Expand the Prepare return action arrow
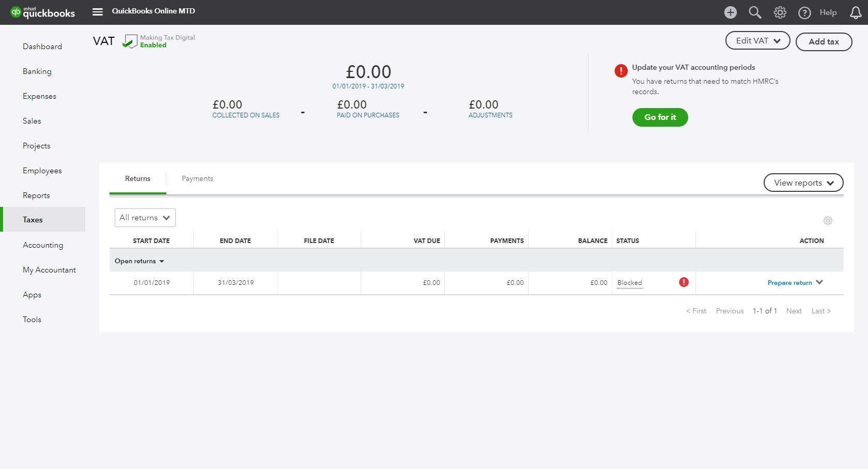This screenshot has height=469, width=868. click(819, 282)
